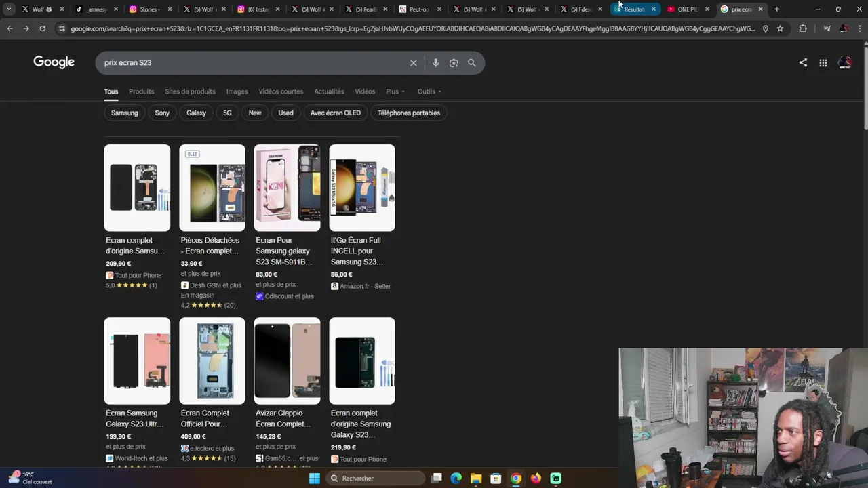Click the Rechercher taskbar search box

point(375,478)
